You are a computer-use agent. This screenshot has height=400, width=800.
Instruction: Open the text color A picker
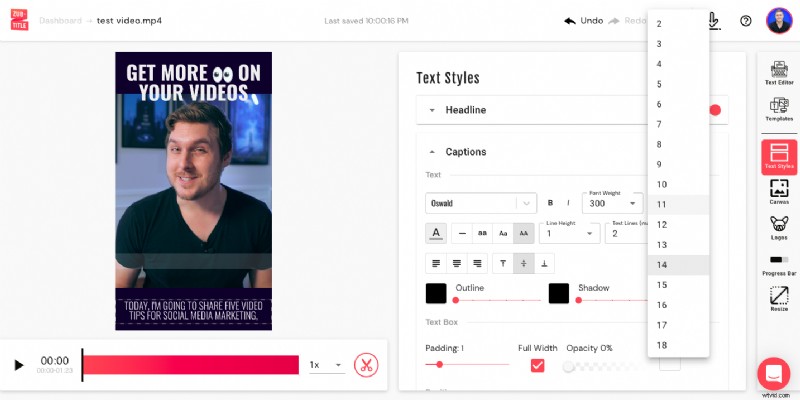436,233
